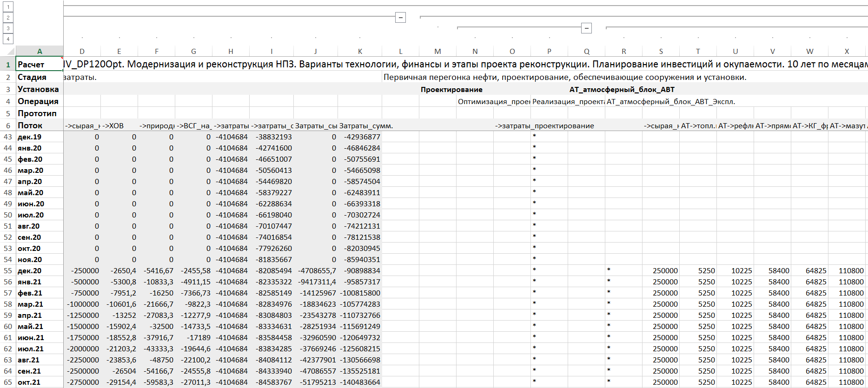
Task: Collapse the column group ending at column L
Action: coord(400,18)
